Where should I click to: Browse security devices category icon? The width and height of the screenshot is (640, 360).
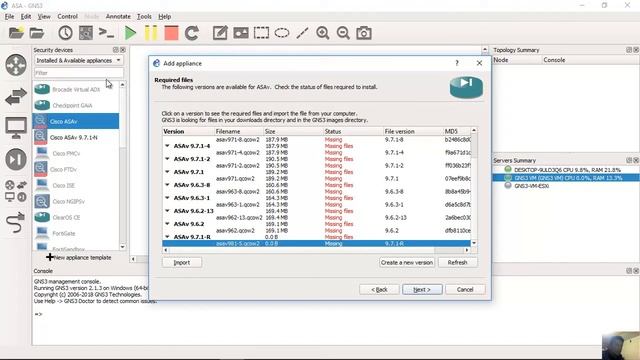point(16,159)
